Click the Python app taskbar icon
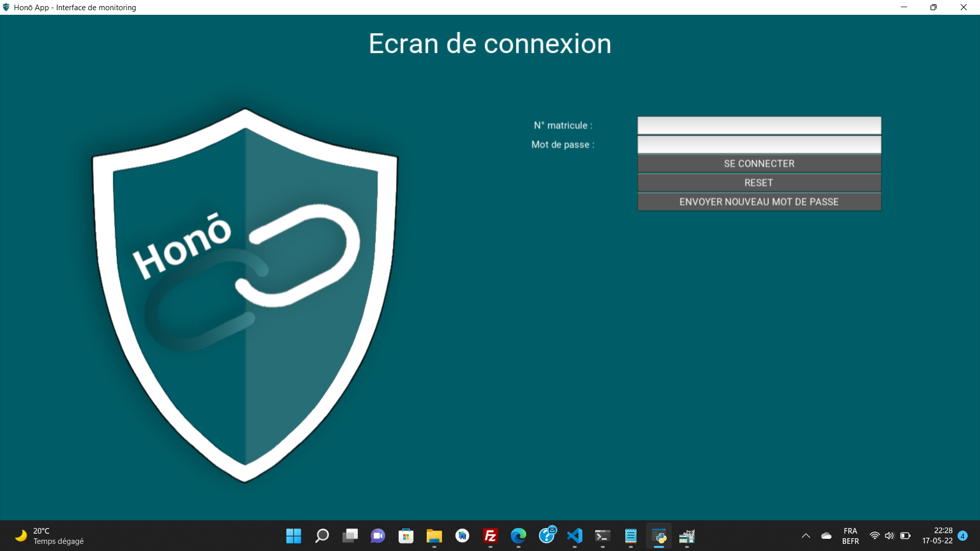 click(659, 536)
